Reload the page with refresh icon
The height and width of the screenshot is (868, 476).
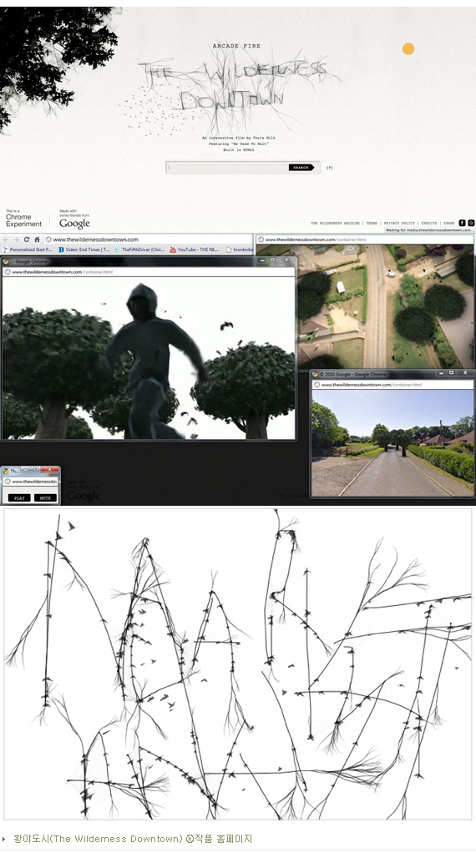[26, 240]
